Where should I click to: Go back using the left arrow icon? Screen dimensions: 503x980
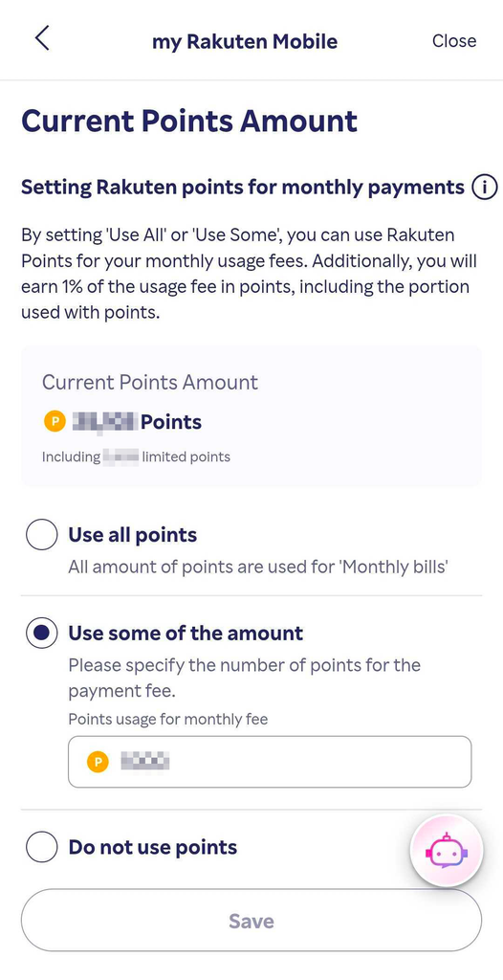coord(42,38)
